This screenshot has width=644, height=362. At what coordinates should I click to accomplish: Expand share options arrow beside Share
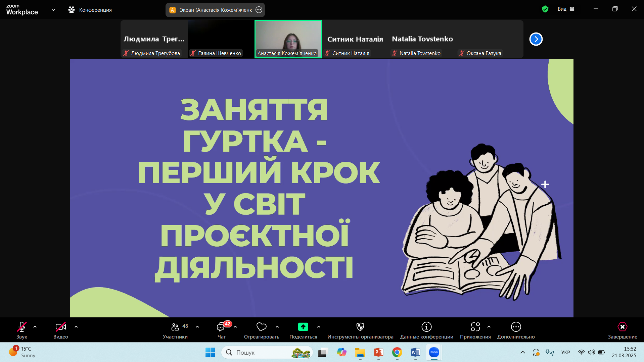(319, 327)
